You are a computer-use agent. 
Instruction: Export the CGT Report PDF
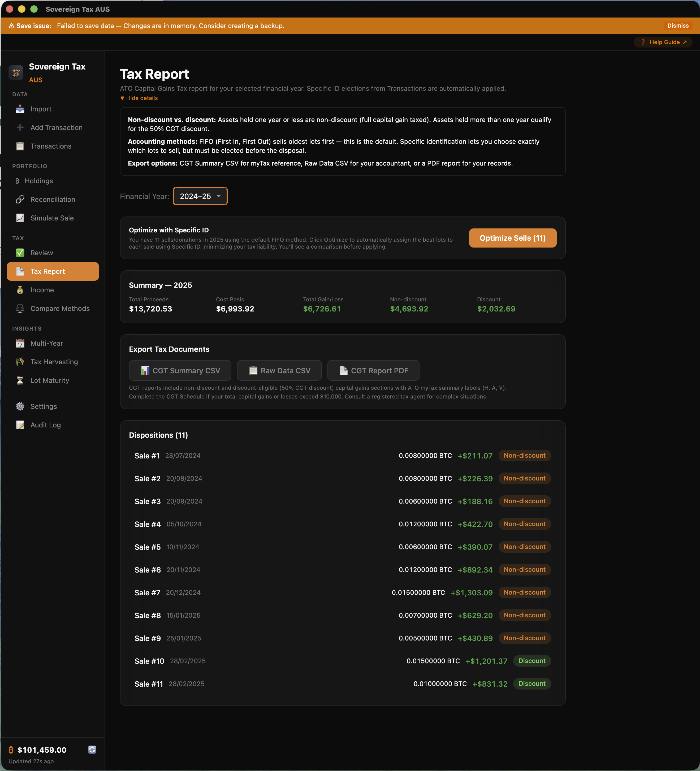click(x=373, y=371)
